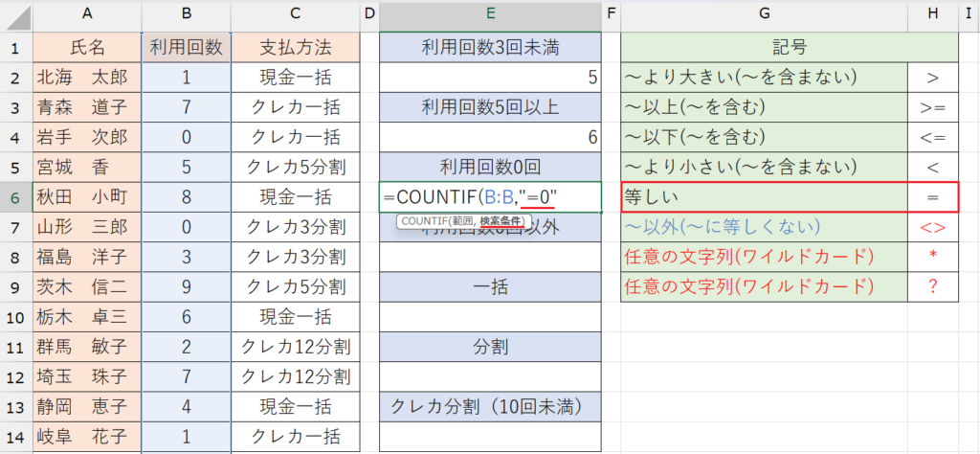Select row 1 header
Screen dimensions: 980x454
[x=16, y=48]
